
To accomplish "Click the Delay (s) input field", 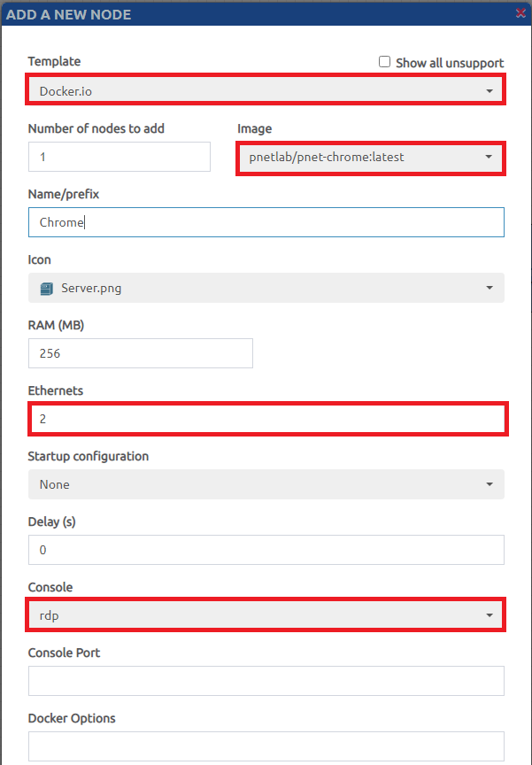I will [x=266, y=550].
